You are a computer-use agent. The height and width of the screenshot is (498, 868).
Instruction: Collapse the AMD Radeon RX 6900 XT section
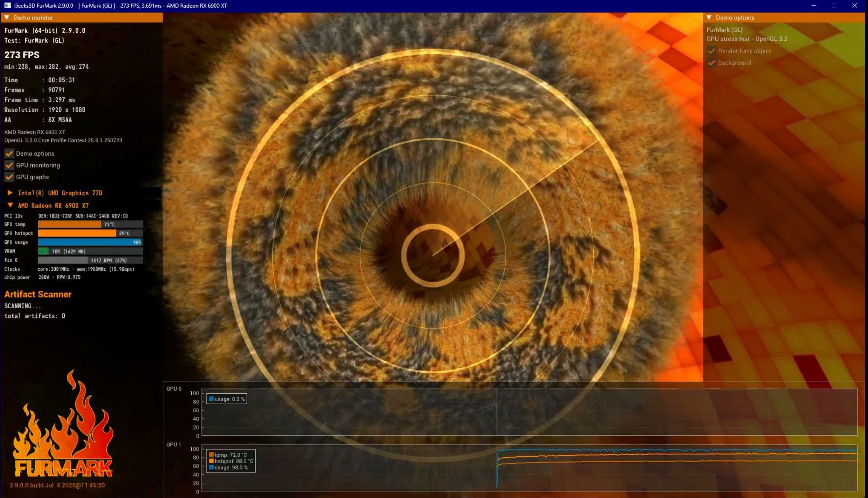point(10,205)
